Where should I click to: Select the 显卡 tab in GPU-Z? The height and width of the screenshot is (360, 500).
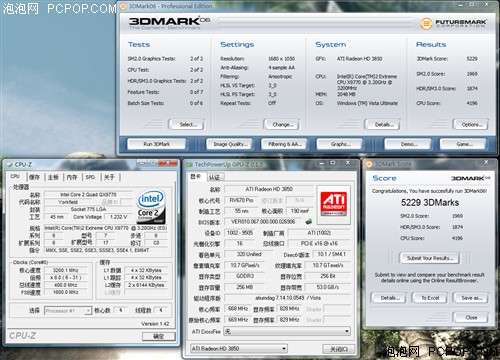[x=196, y=176]
